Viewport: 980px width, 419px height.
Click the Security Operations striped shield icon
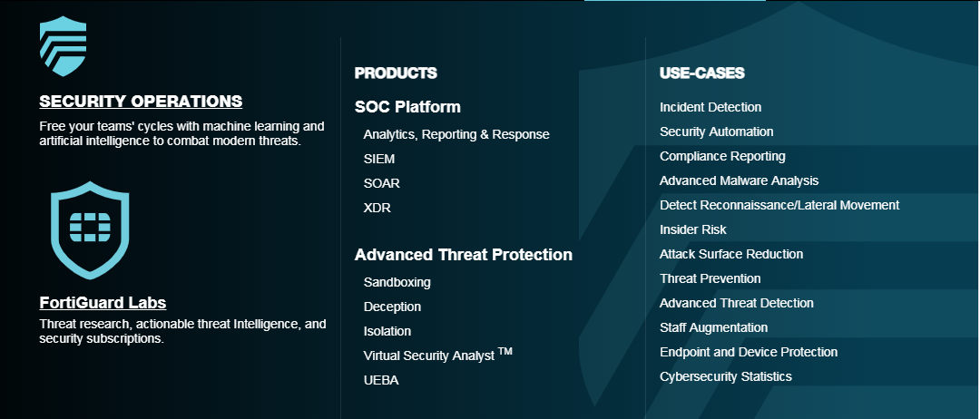click(63, 46)
